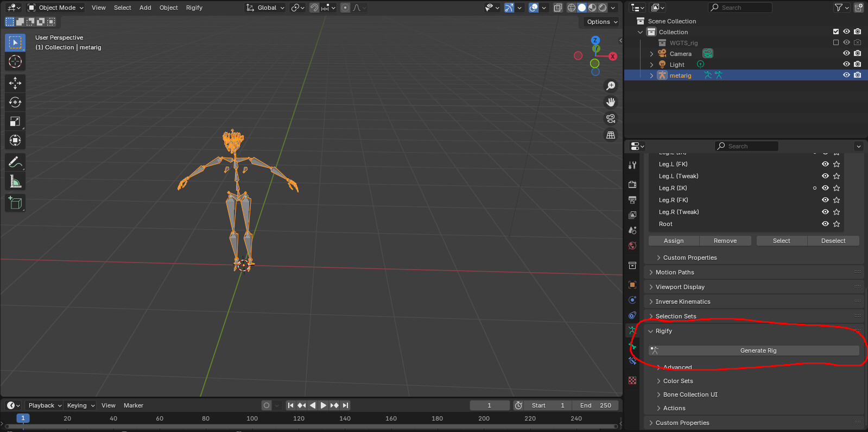Open the Select menu
Image resolution: width=868 pixels, height=432 pixels.
[123, 8]
